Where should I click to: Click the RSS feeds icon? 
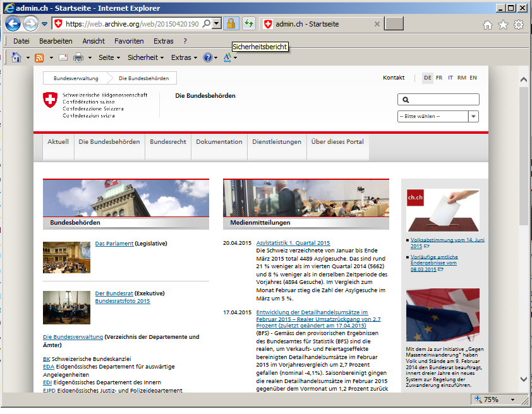tap(39, 58)
